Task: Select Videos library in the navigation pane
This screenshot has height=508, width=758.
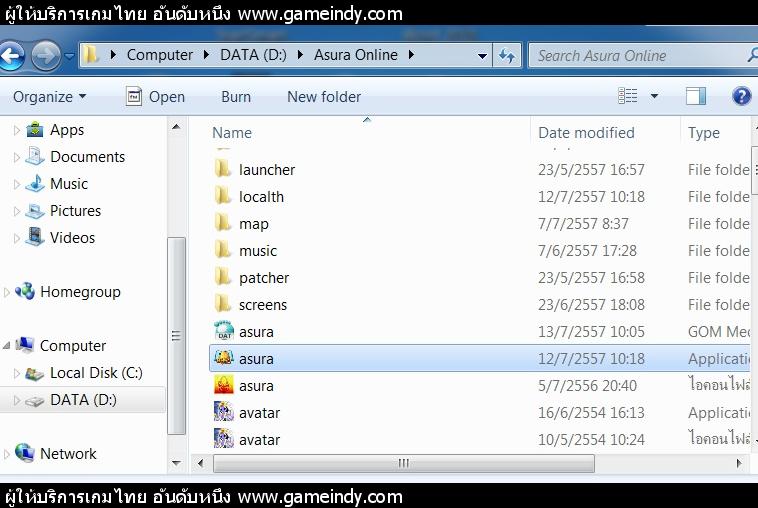Action: click(73, 238)
